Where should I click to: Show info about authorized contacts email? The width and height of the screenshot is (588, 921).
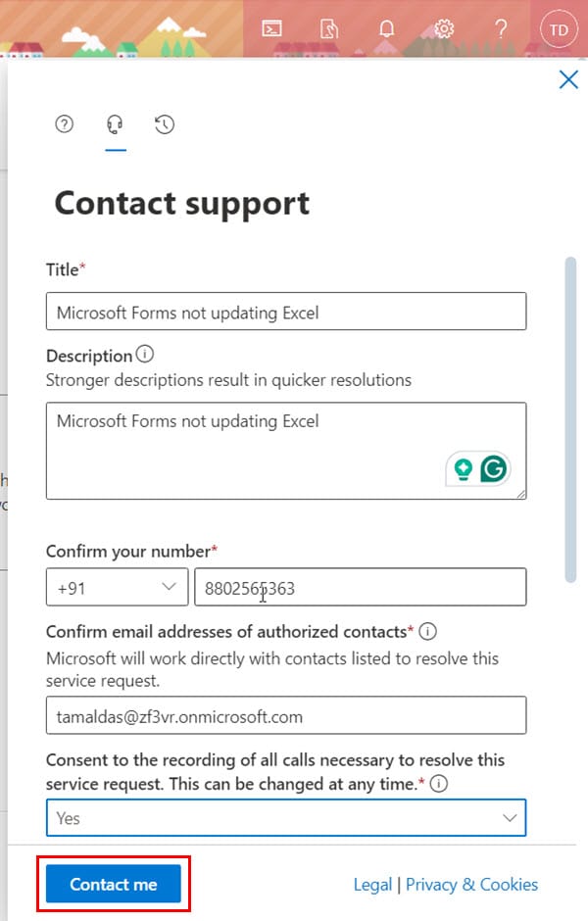pyautogui.click(x=427, y=631)
